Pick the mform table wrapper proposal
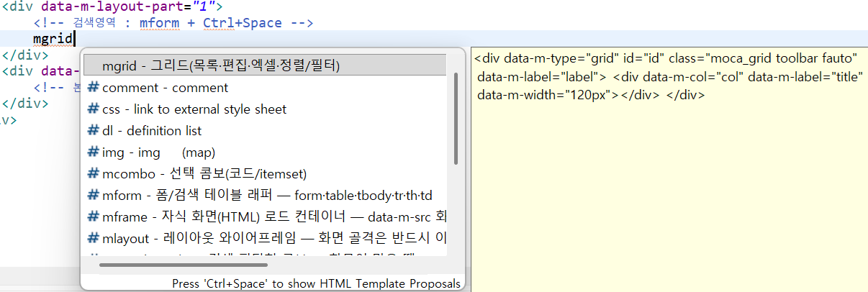Image resolution: width=868 pixels, height=292 pixels. tap(265, 195)
